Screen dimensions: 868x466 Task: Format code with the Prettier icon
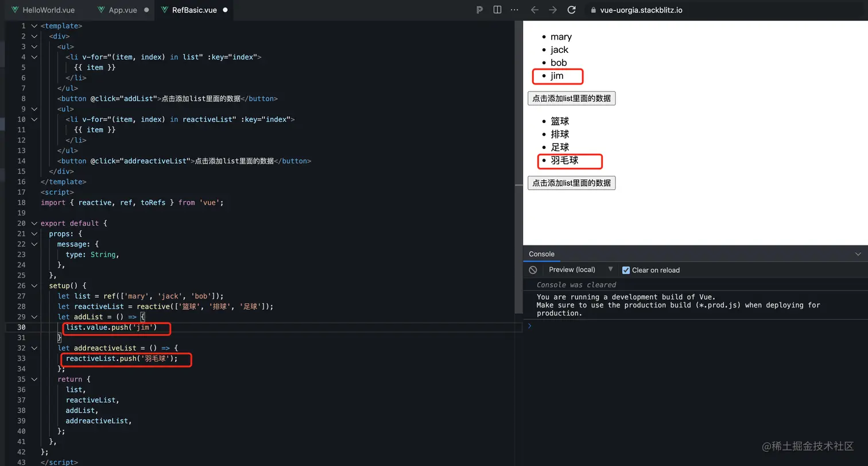(480, 10)
